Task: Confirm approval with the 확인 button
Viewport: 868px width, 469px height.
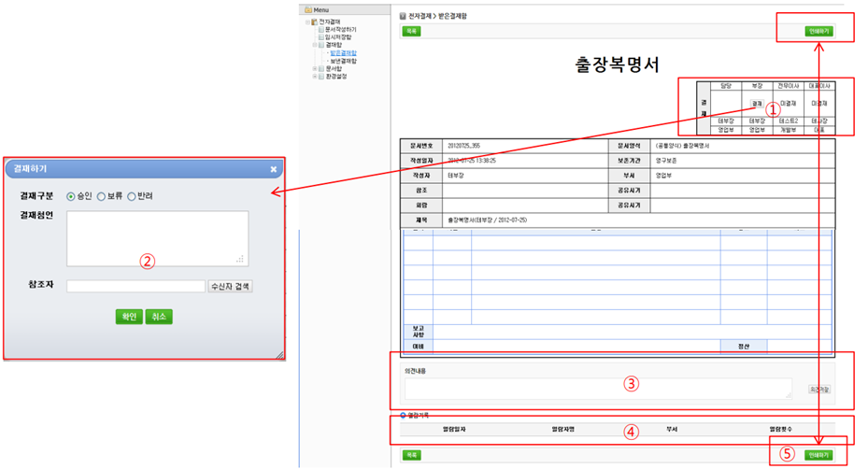Action: pos(129,317)
